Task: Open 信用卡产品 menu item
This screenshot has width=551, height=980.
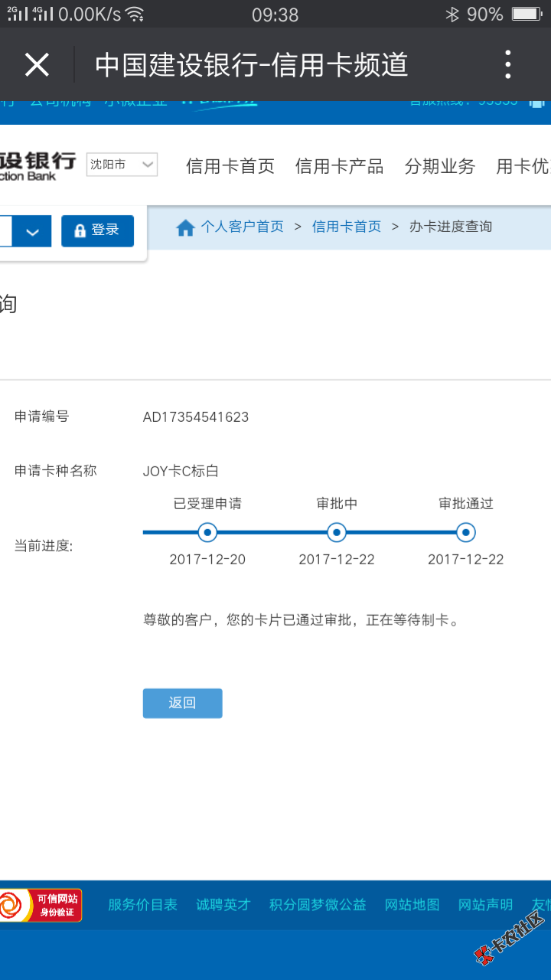Action: pyautogui.click(x=339, y=166)
